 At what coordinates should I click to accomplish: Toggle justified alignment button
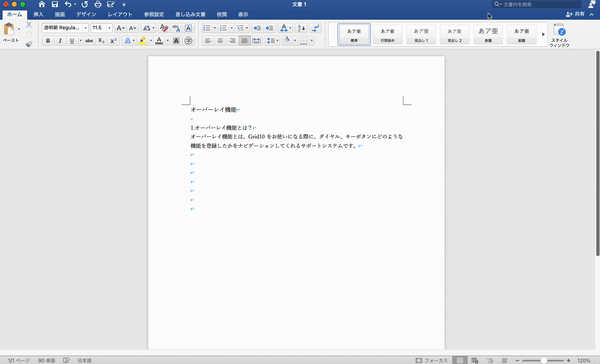coord(245,41)
